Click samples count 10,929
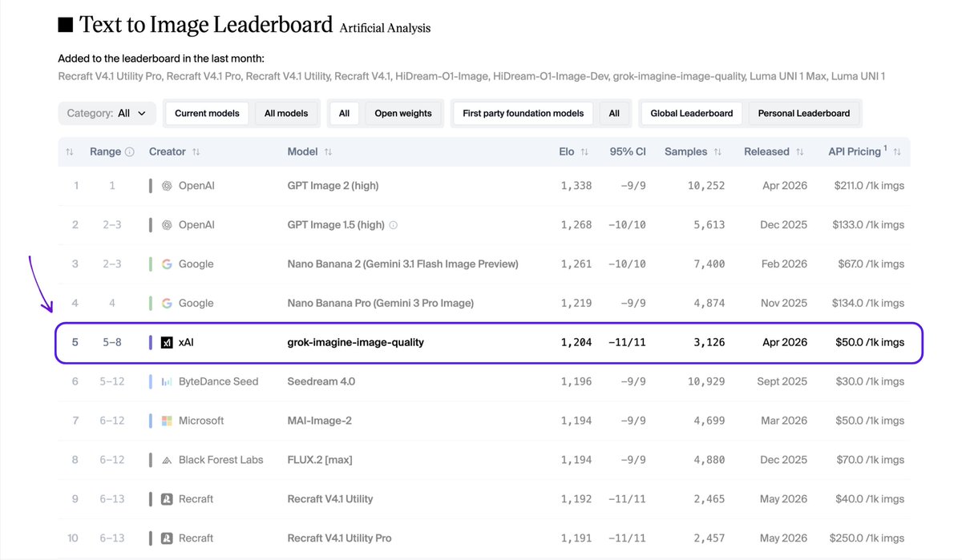This screenshot has width=962, height=560. click(705, 381)
